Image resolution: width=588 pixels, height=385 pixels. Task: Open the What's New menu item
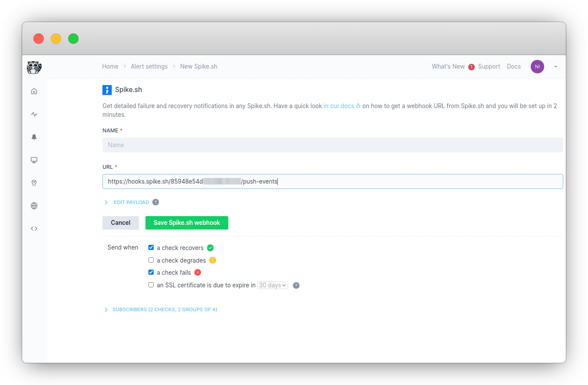coord(448,66)
